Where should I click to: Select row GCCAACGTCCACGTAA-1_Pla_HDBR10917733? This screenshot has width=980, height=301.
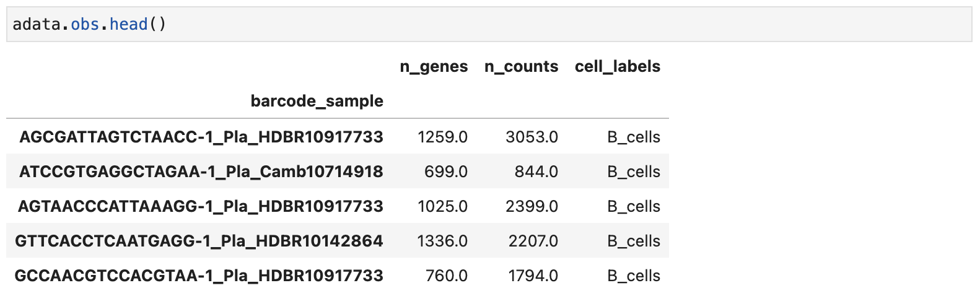point(338,276)
